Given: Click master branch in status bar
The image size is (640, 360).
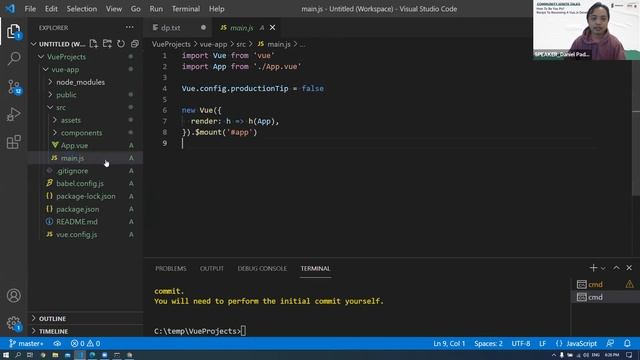Looking at the screenshot, I should pyautogui.click(x=26, y=344).
